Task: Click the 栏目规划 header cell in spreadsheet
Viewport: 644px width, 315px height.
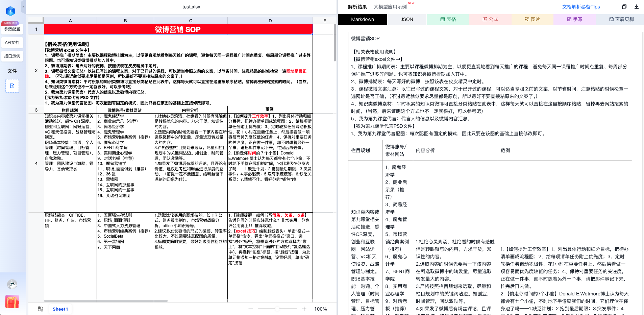Action: pos(70,110)
